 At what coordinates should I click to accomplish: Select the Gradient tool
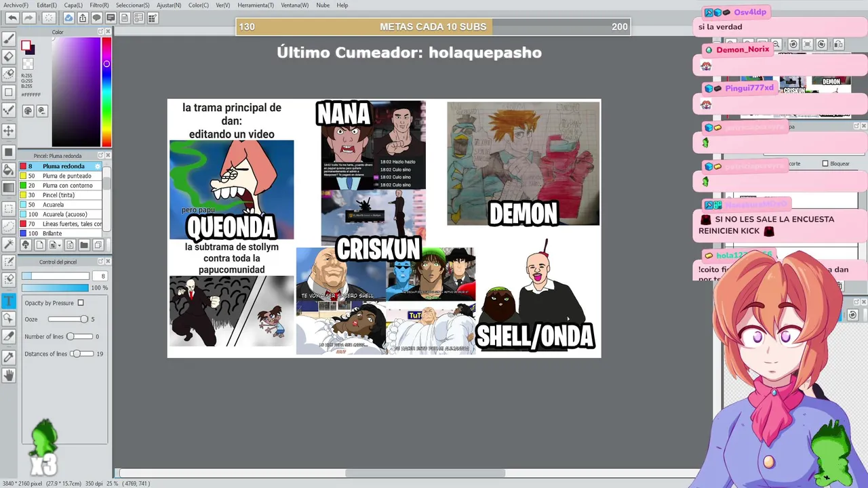point(9,188)
